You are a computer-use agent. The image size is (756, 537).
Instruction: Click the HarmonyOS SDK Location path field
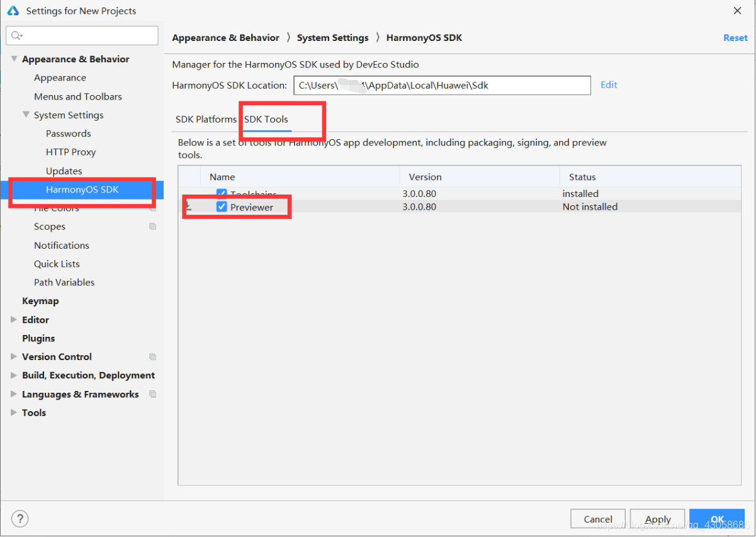click(442, 86)
